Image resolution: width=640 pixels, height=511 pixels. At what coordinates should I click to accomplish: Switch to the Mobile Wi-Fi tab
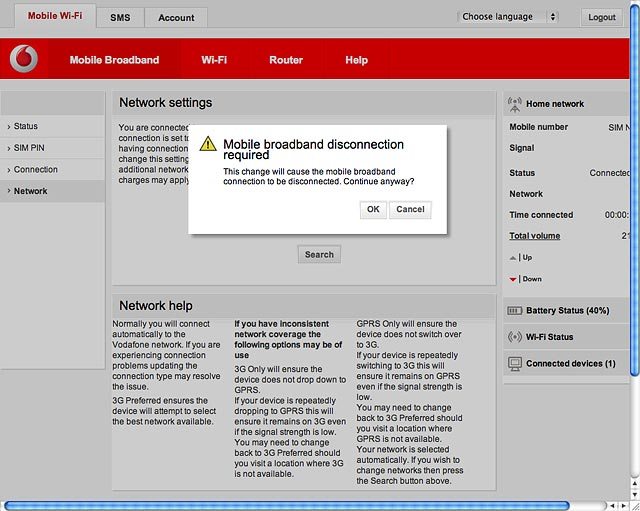tap(55, 16)
